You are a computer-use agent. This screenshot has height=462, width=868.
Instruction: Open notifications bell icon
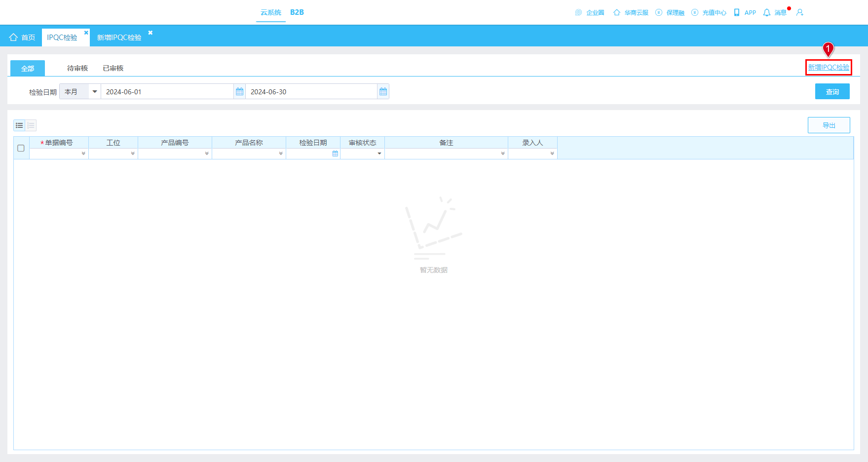pyautogui.click(x=767, y=12)
